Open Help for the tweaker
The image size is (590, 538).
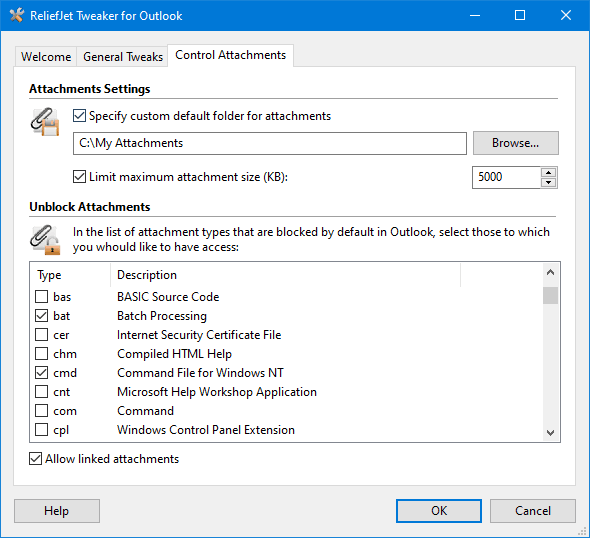(x=57, y=511)
